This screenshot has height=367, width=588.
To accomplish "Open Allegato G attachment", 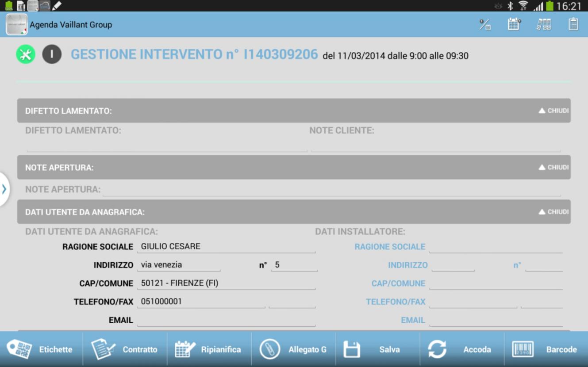I will click(293, 349).
